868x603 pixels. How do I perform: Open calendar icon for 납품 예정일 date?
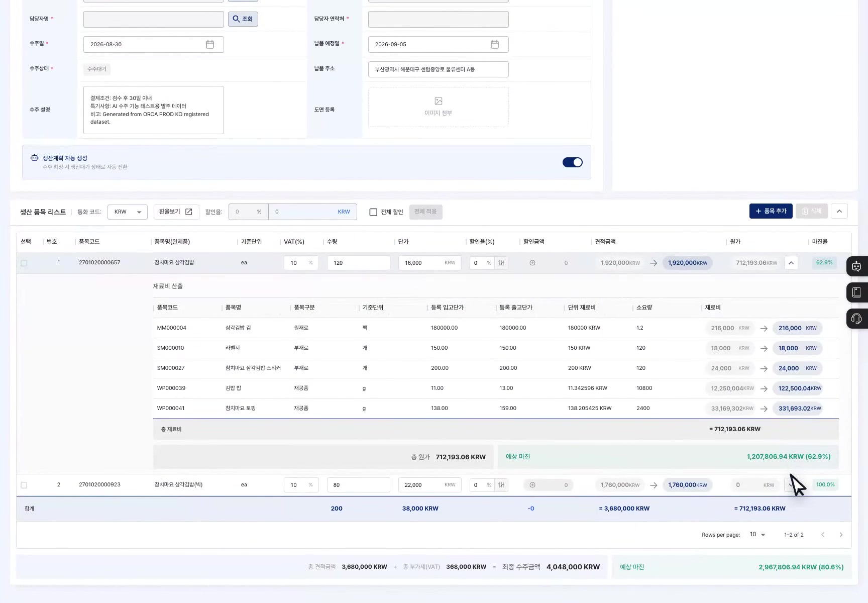point(495,44)
